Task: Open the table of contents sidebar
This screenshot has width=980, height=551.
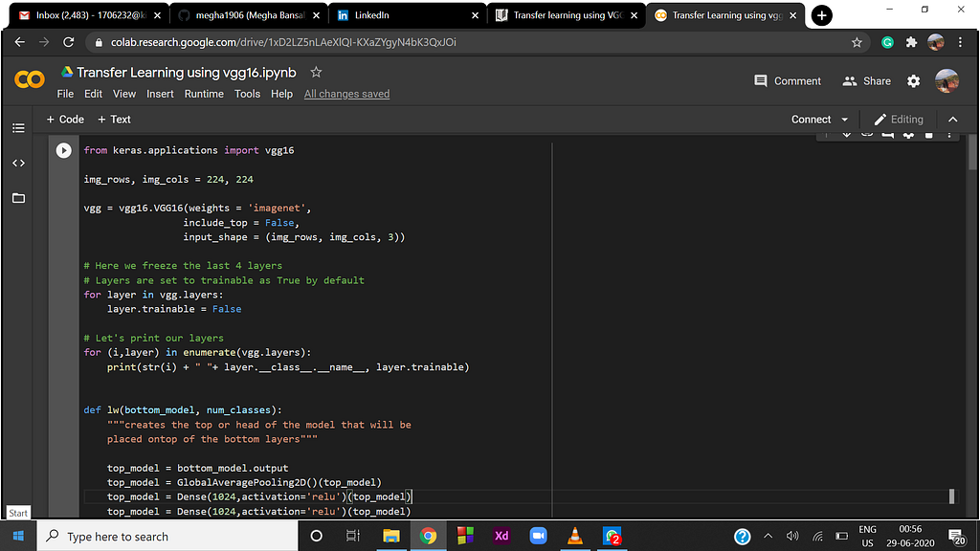Action: 18,128
